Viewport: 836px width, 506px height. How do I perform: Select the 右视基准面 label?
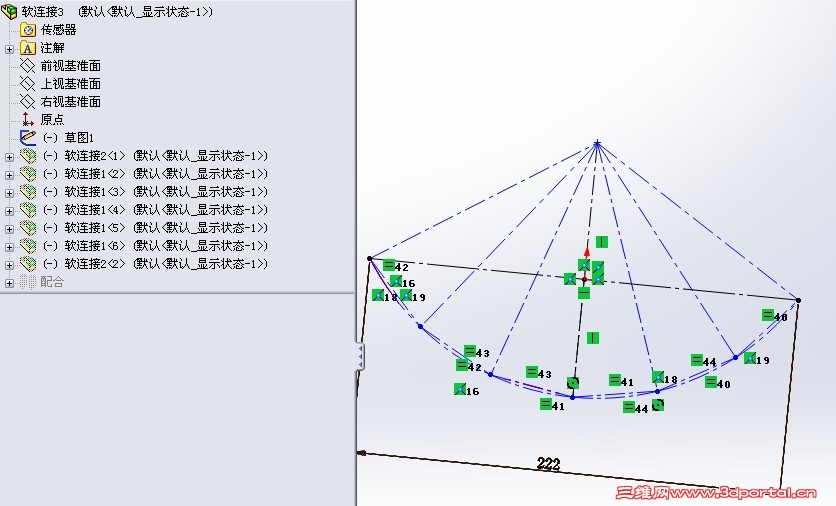71,102
